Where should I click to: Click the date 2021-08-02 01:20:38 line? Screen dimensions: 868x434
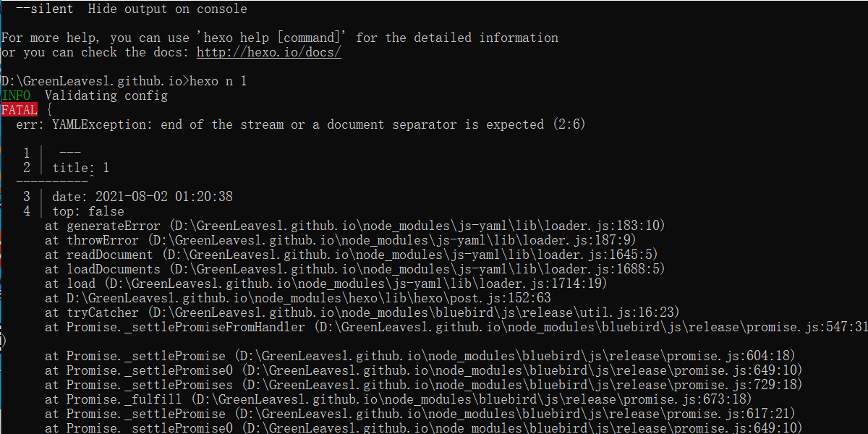142,197
